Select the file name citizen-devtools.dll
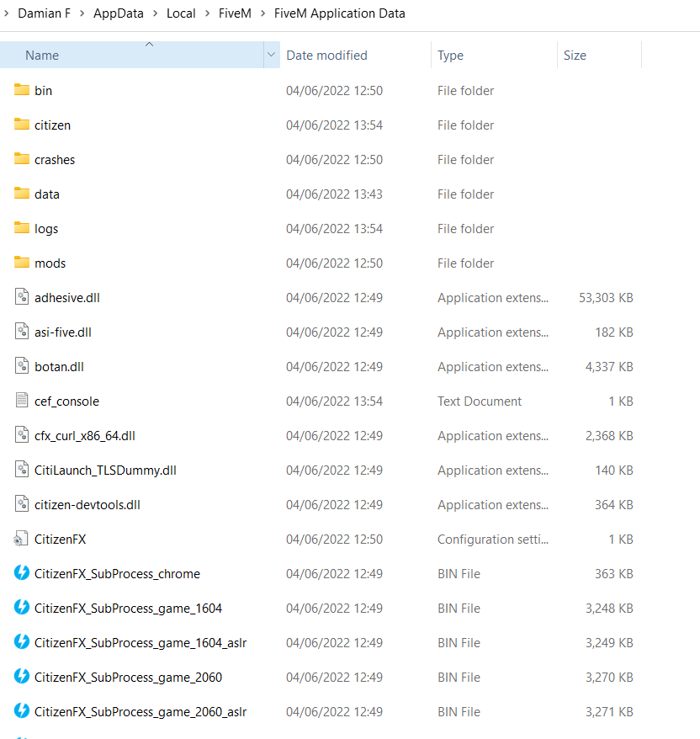 click(87, 505)
